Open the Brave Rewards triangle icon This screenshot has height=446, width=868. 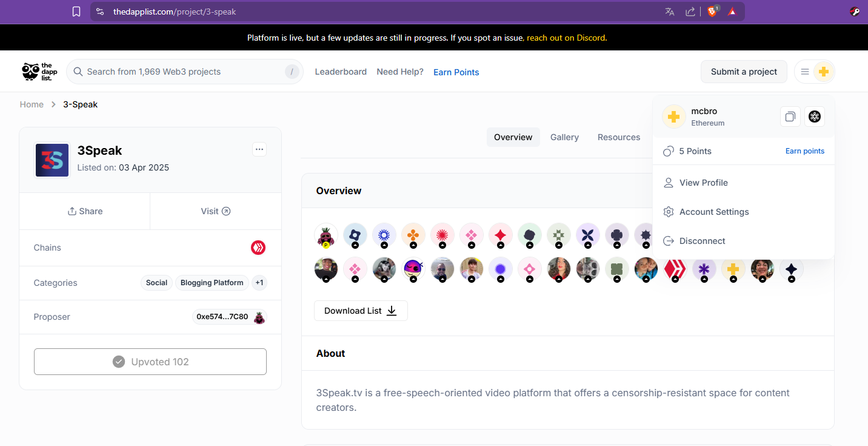tap(732, 12)
